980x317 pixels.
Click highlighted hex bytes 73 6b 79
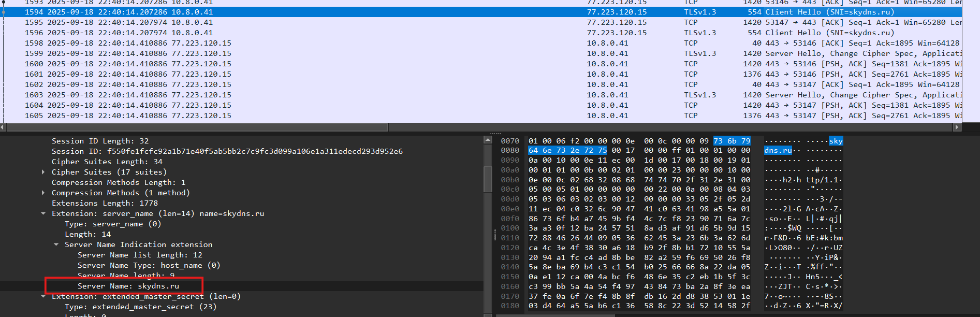coord(732,141)
